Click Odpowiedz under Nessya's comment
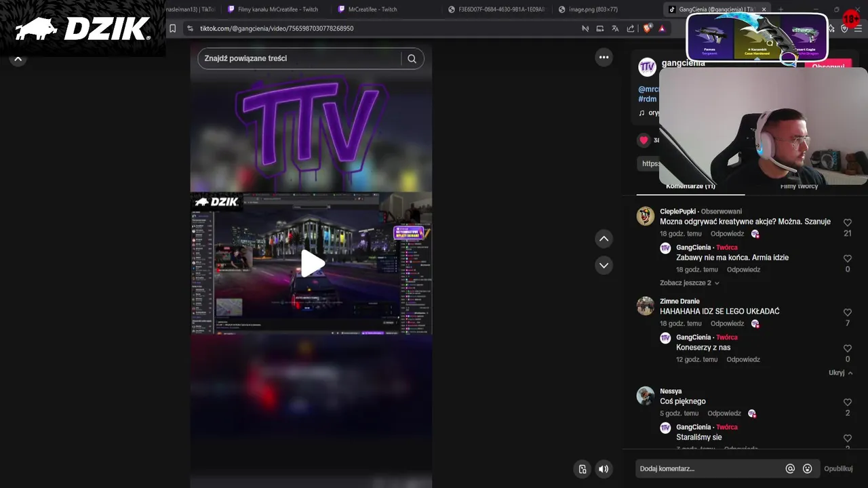 (724, 413)
